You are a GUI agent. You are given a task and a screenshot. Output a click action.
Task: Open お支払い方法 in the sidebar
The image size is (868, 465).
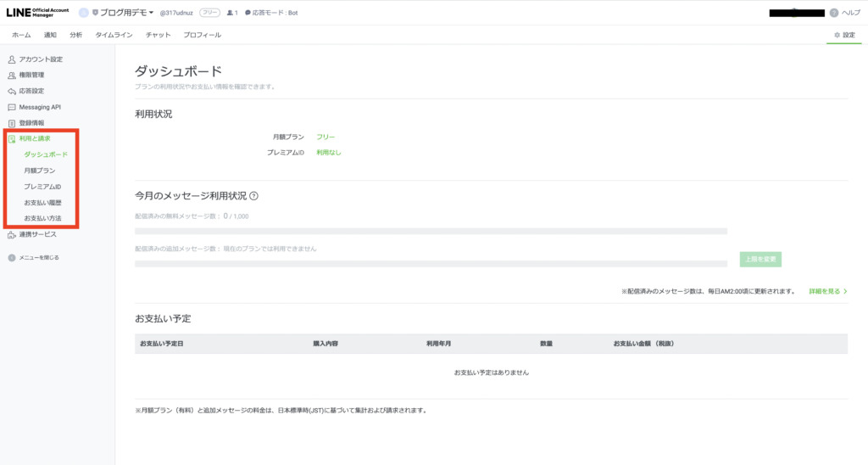[42, 218]
